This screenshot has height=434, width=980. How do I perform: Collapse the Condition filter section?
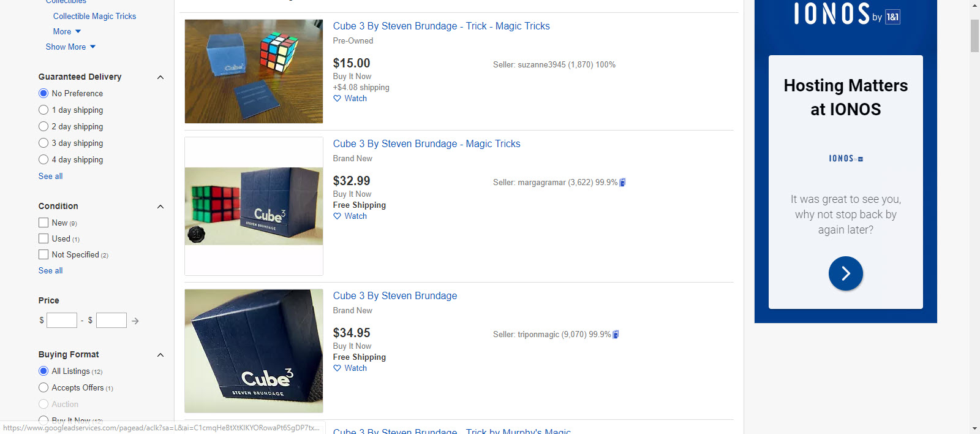point(160,207)
